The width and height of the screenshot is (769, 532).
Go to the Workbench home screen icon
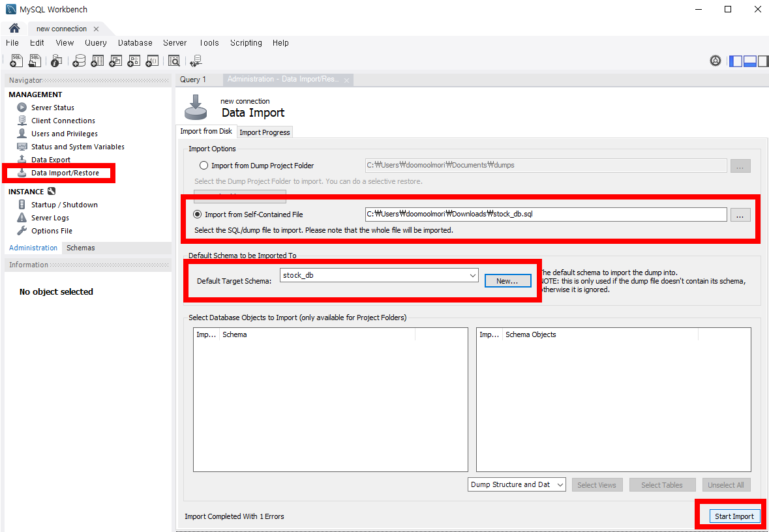tap(14, 29)
